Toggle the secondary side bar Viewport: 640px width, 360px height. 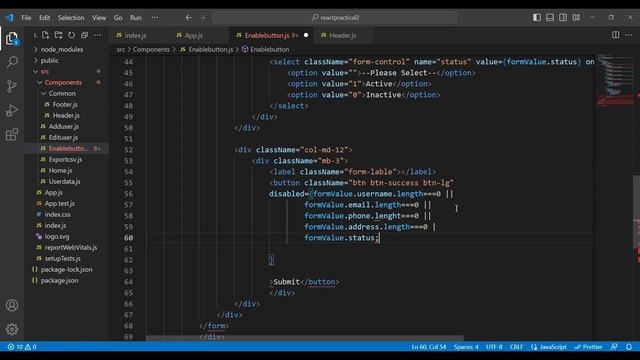(x=563, y=18)
